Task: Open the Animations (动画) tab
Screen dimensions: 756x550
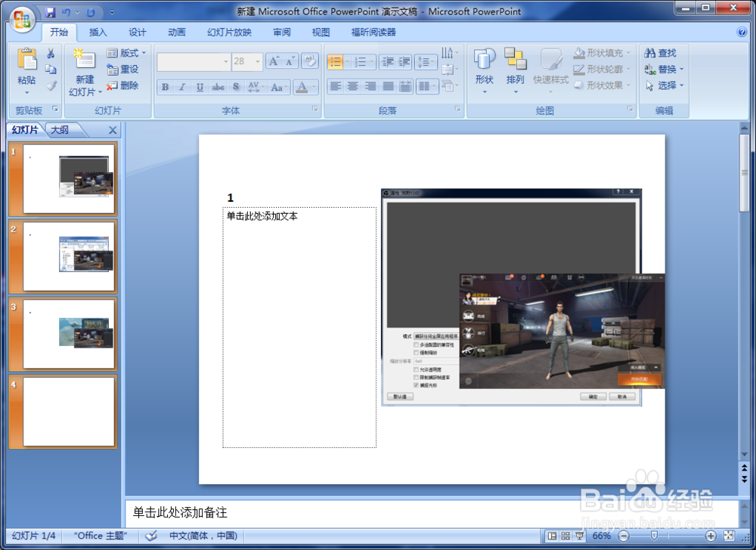Action: [176, 32]
